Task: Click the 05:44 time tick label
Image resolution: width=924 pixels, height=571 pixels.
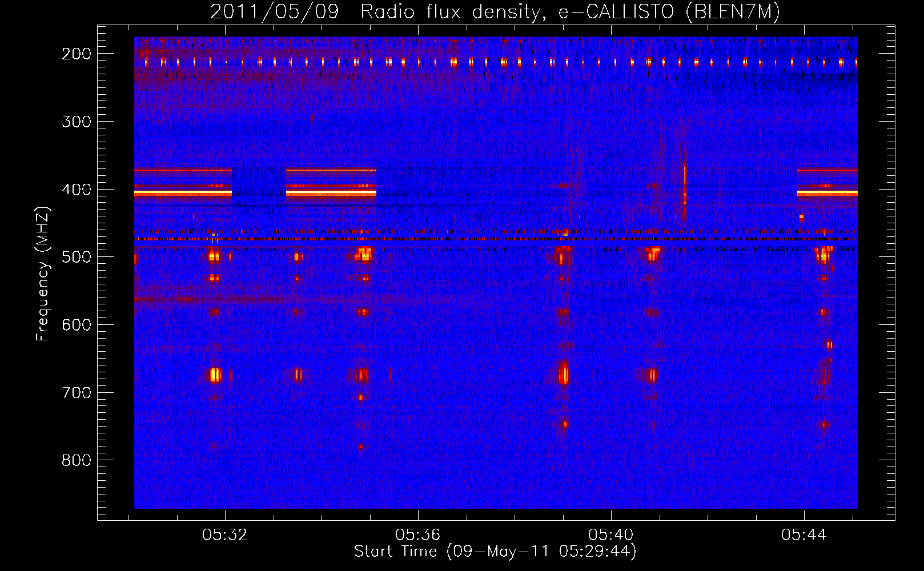Action: pyautogui.click(x=804, y=535)
